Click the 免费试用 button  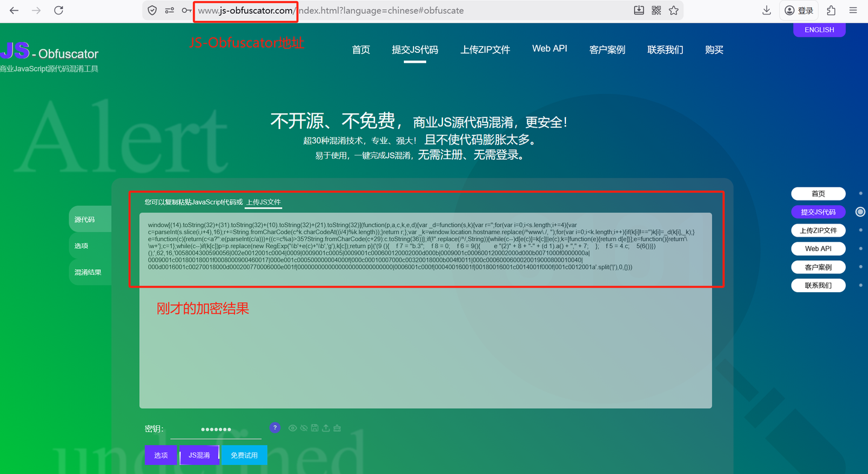click(x=244, y=455)
